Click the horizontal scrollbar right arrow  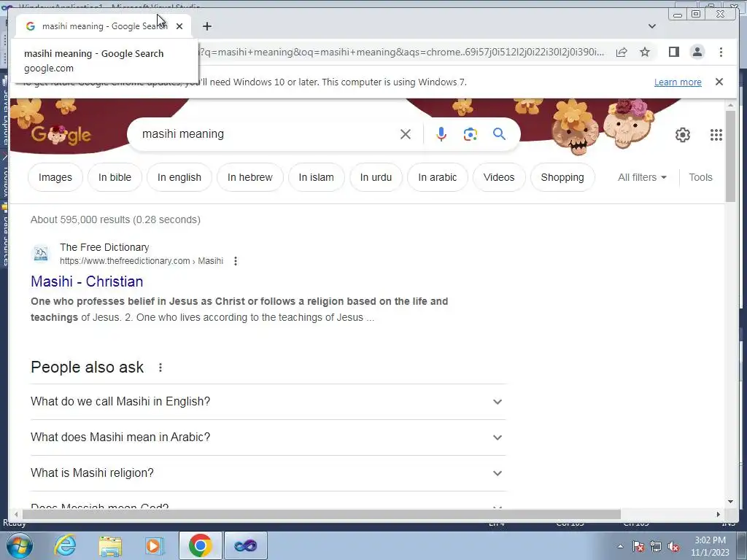(x=719, y=514)
